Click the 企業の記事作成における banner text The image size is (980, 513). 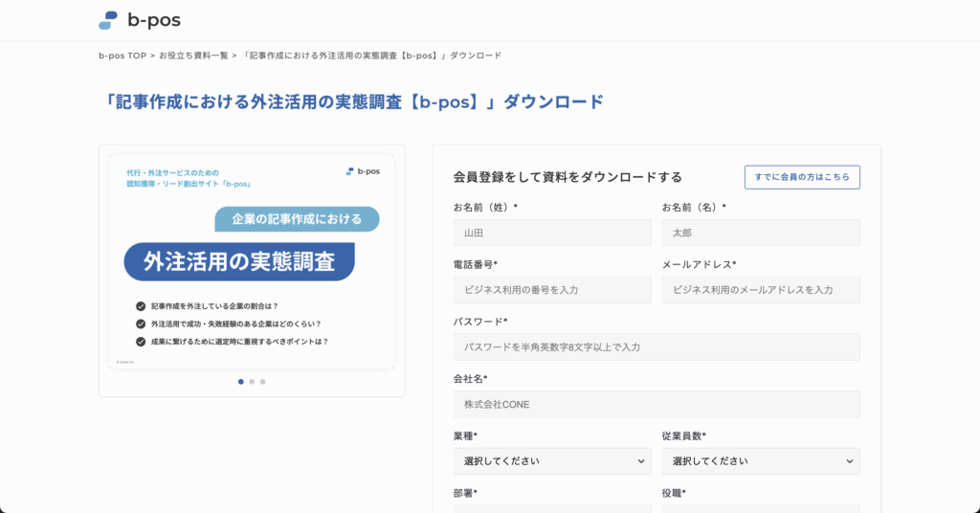click(297, 219)
